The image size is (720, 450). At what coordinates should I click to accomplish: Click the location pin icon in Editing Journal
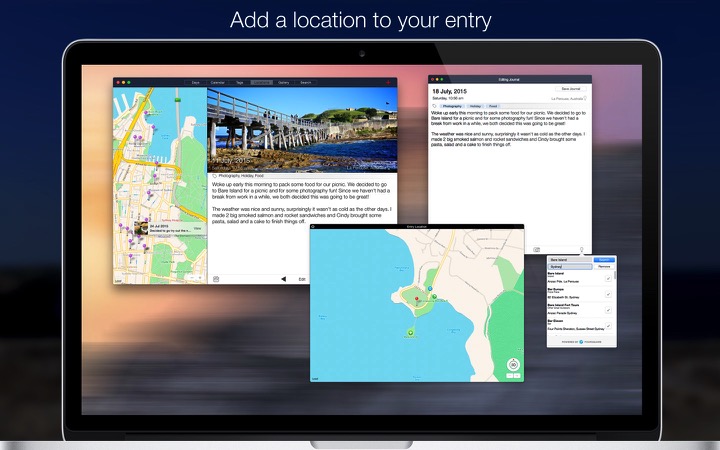(x=581, y=250)
